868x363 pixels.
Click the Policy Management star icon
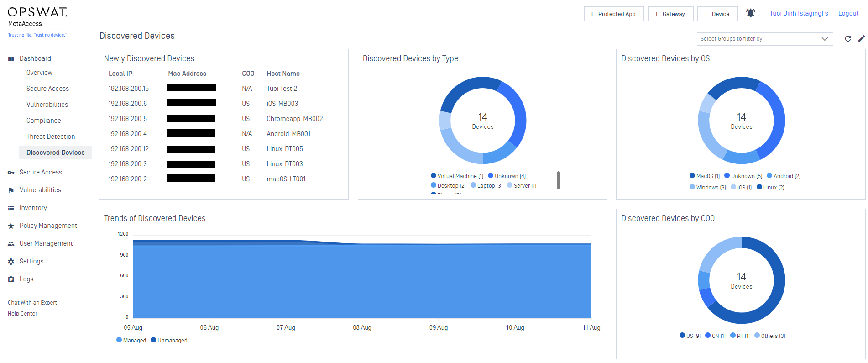[11, 226]
